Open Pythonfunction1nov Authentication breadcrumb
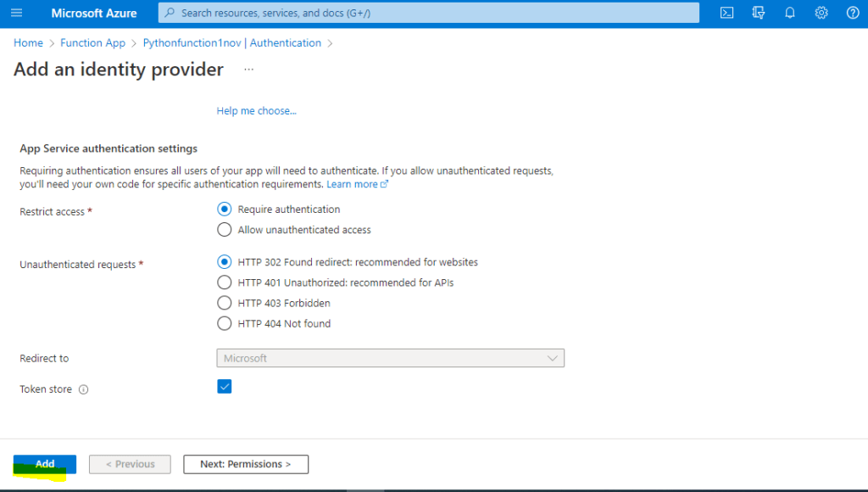This screenshot has width=868, height=492. pyautogui.click(x=231, y=42)
